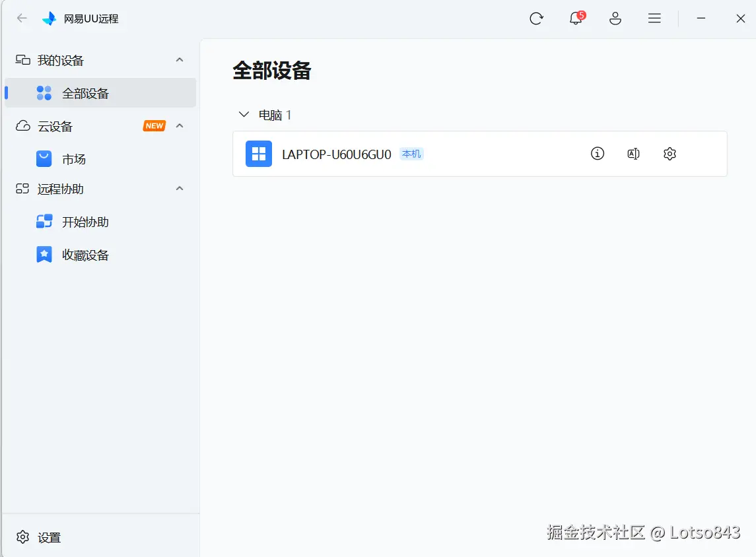Click the 我的设备 devices icon
This screenshot has width=756, height=557.
point(22,60)
